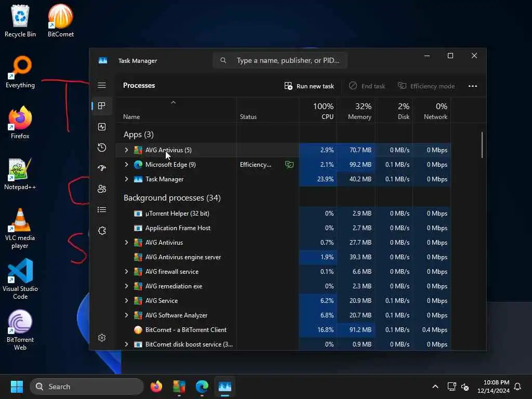Open the Everything search desktop shortcut
The image size is (532, 399).
coord(20,72)
